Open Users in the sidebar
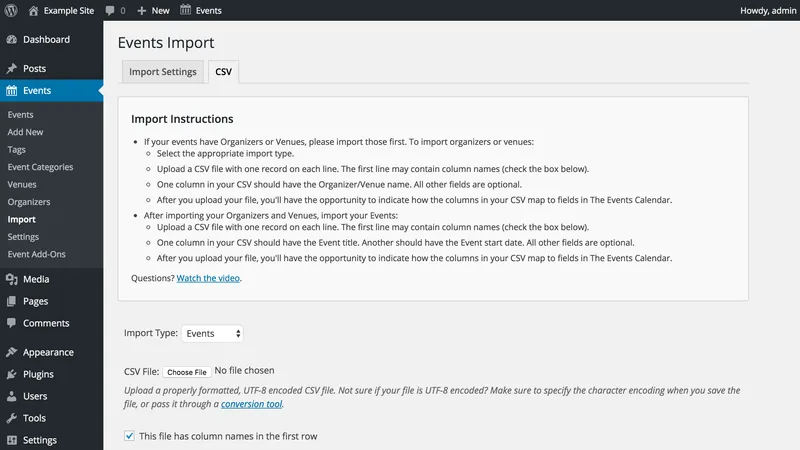Screen dimensions: 800x450 coord(35,396)
